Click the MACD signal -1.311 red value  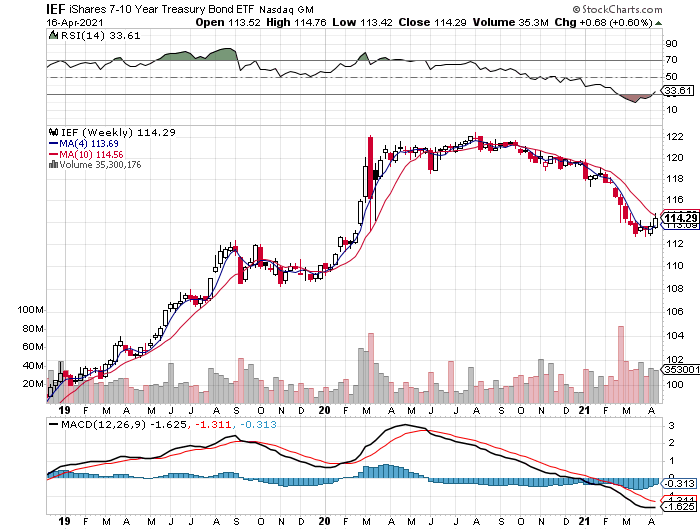(213, 425)
